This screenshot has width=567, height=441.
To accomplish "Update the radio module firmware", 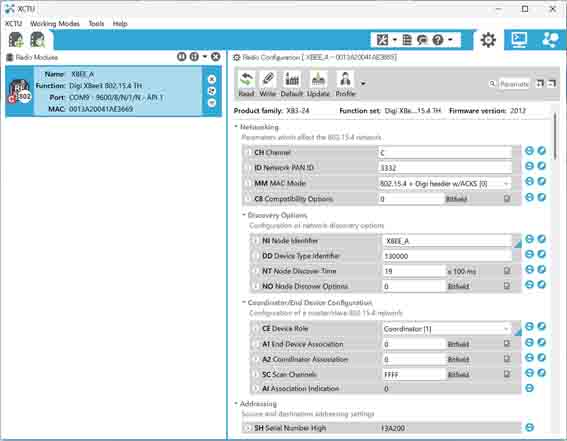I will tap(318, 84).
